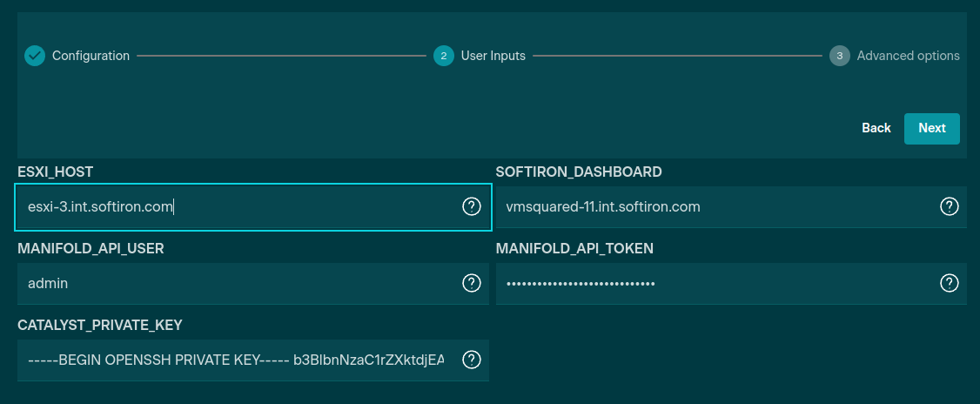Open help for the ESXI_HOST field
The image size is (980, 404).
click(471, 206)
